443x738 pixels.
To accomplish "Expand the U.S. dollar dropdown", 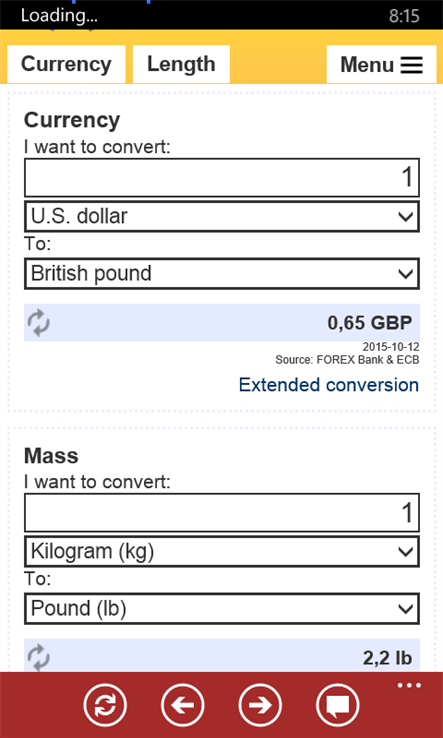I will click(x=222, y=217).
